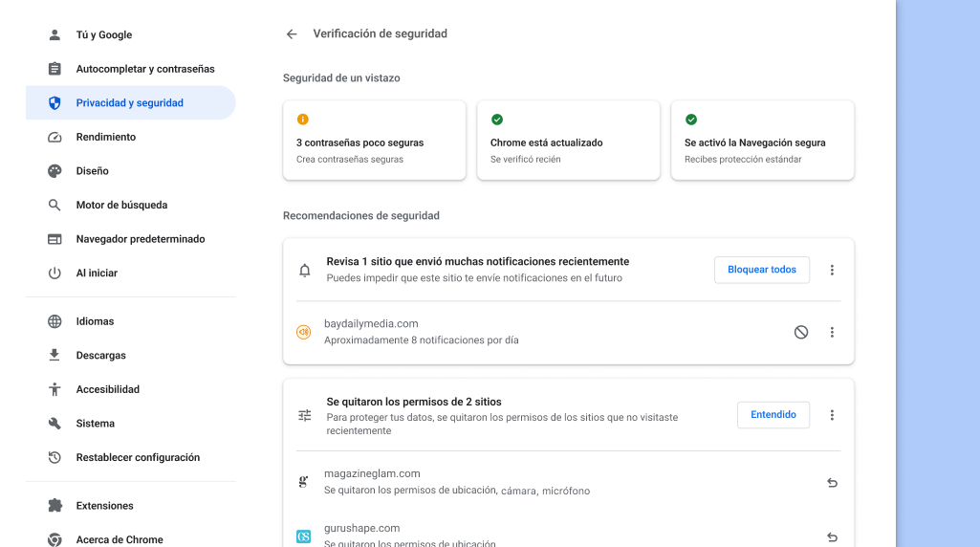Open more options menu beside Entendido
Viewport: 980px width, 547px height.
(832, 415)
